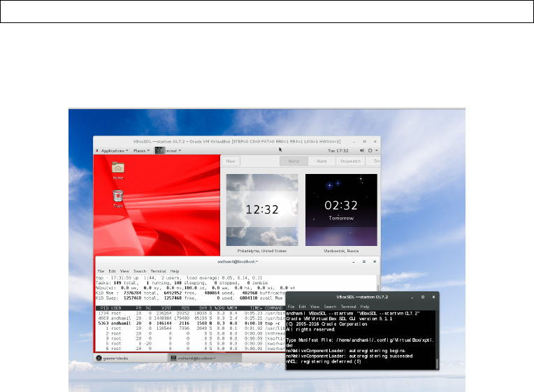Open Terminal menu in VBoxSDL terminal window
This screenshot has height=392, width=534.
(x=348, y=307)
